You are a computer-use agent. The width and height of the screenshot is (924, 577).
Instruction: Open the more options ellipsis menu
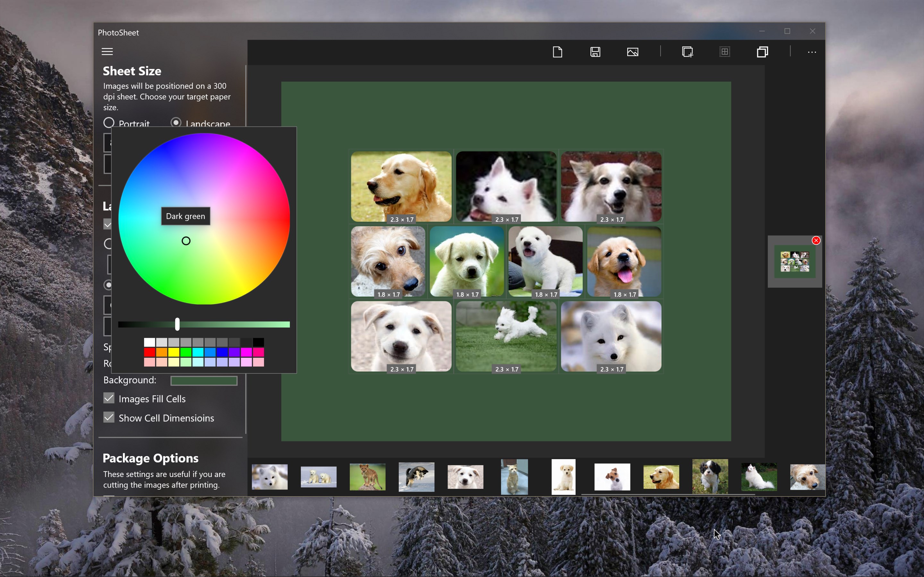click(812, 52)
